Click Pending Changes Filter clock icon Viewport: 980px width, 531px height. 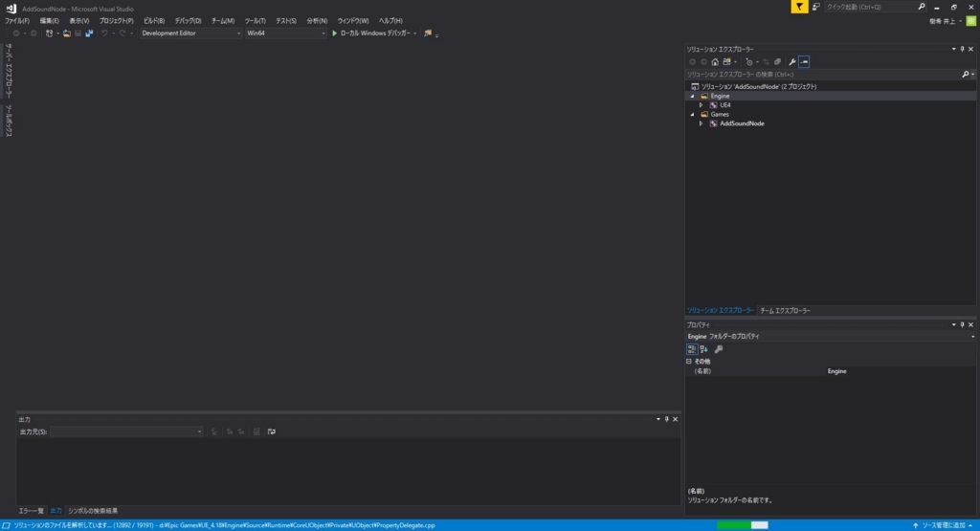[x=749, y=62]
